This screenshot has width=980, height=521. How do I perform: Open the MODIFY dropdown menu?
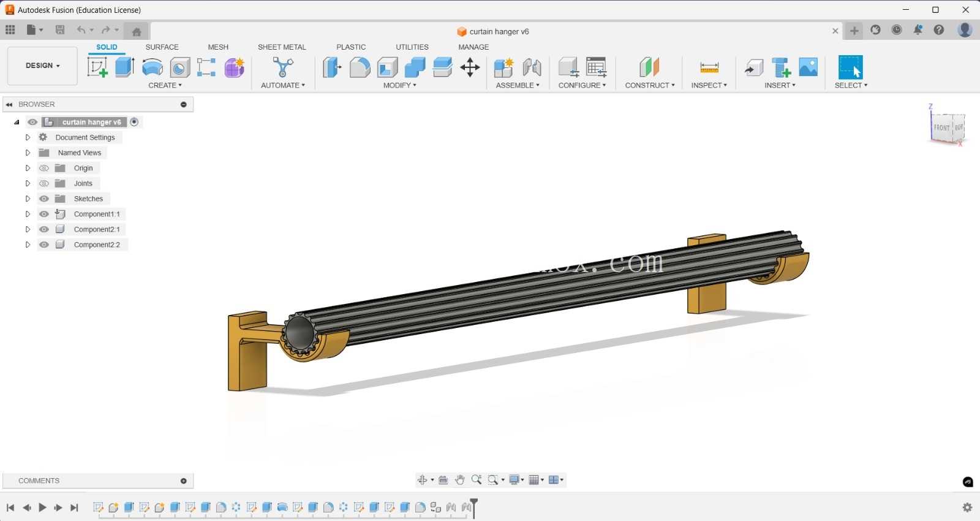(x=399, y=85)
